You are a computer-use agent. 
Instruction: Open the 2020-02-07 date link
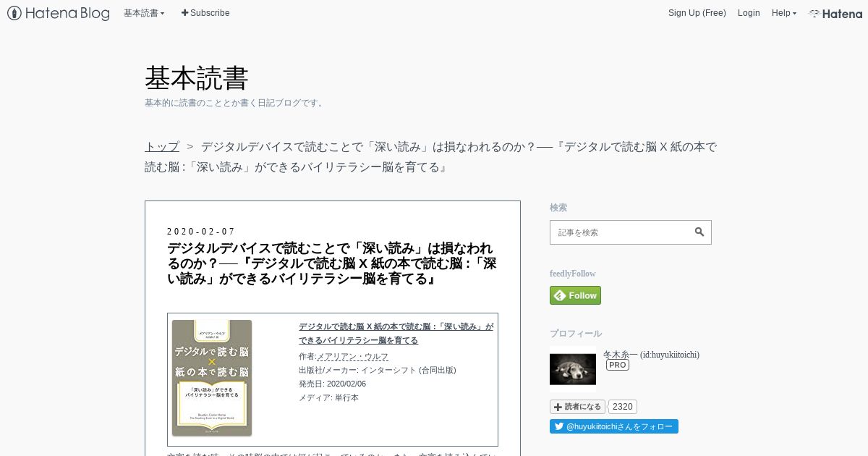tap(201, 232)
